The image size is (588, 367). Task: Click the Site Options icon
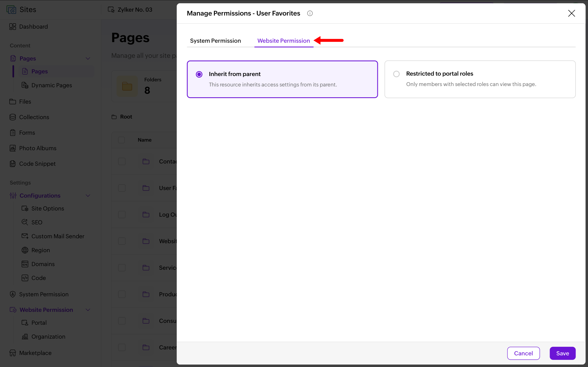coord(25,208)
